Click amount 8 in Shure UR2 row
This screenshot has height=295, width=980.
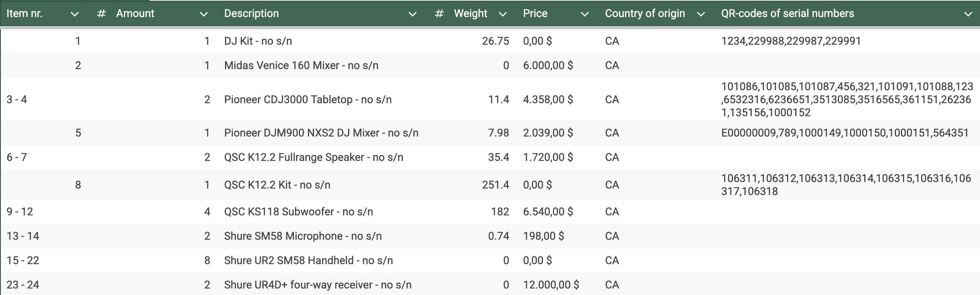click(207, 260)
